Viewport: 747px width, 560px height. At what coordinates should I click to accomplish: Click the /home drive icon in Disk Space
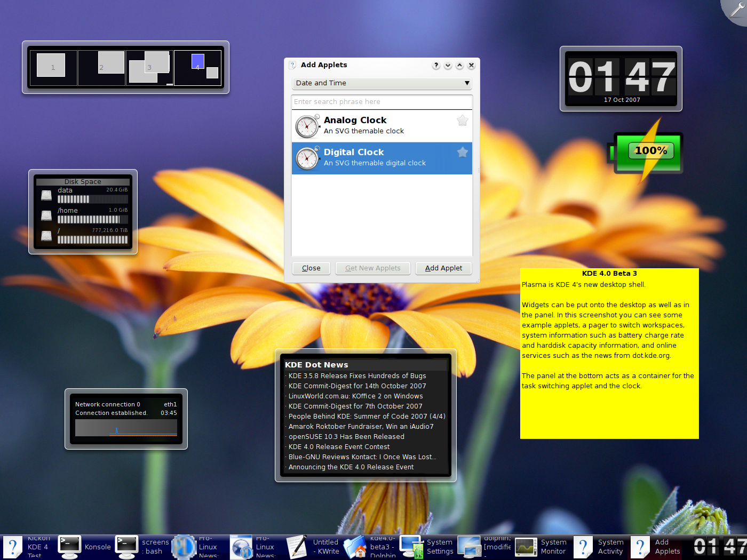tap(46, 215)
